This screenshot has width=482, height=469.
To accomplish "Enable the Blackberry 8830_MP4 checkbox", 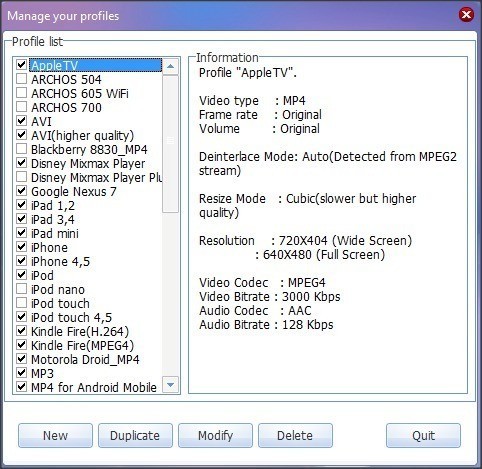I will (22, 149).
